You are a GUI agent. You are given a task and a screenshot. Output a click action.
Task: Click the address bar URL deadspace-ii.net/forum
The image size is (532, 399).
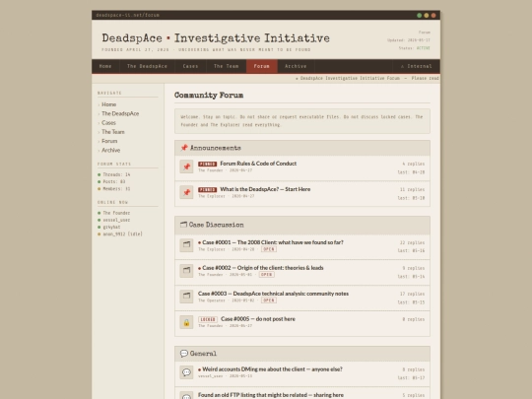pos(127,15)
